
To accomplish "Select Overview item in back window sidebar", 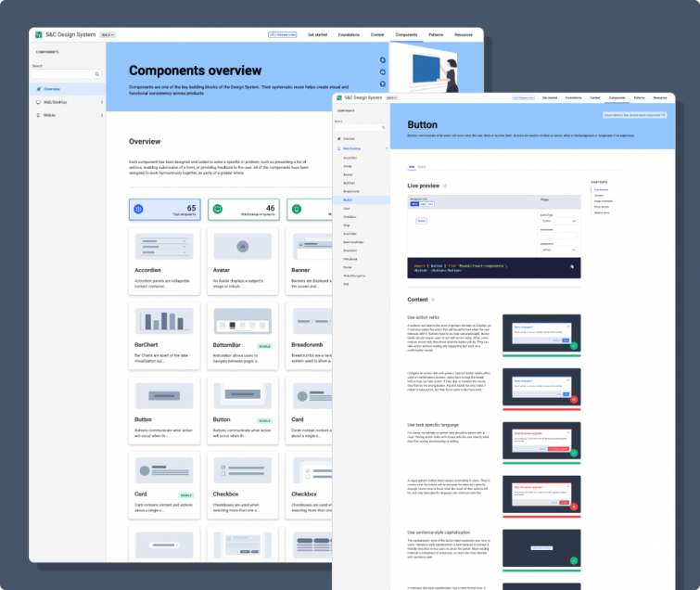I will (68, 89).
